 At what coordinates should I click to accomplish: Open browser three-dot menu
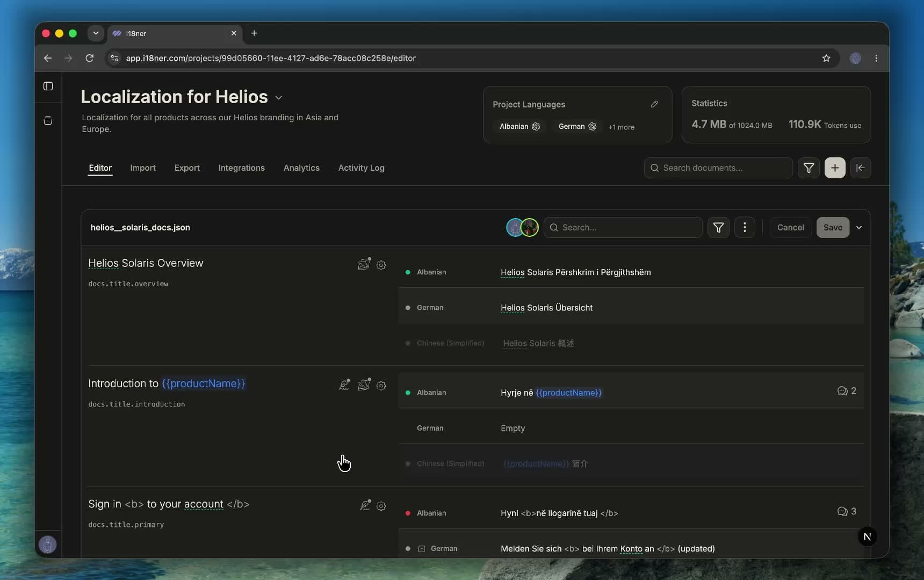coord(876,58)
